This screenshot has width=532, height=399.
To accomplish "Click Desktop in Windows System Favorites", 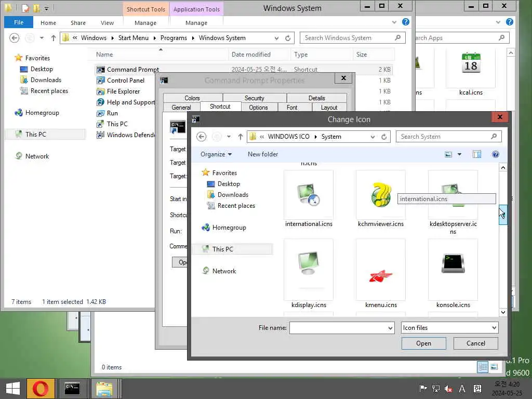I will 42,69.
